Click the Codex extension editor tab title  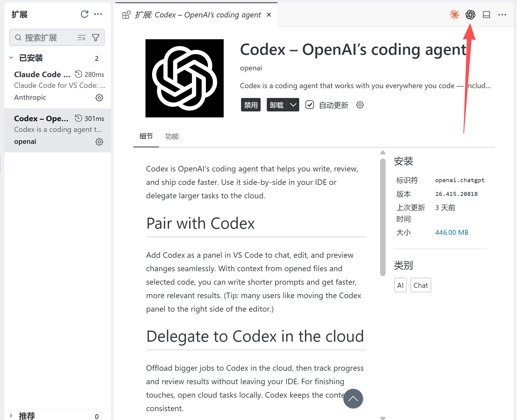pos(198,15)
